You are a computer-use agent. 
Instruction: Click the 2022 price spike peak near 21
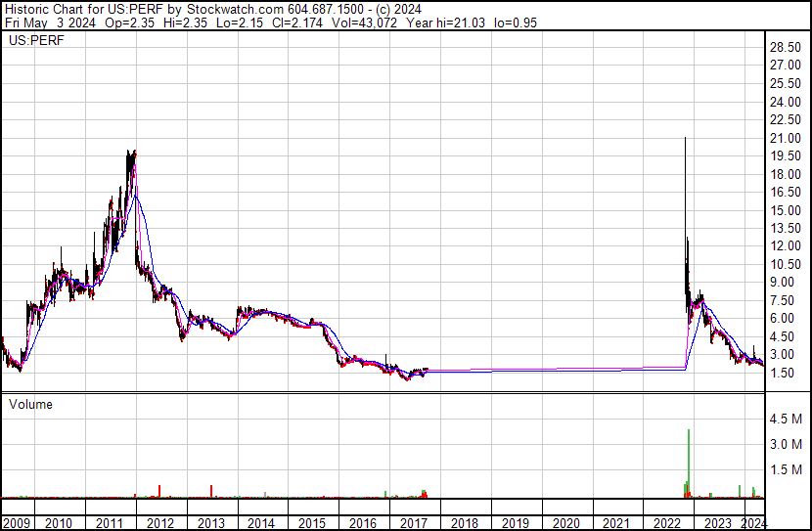pyautogui.click(x=685, y=138)
